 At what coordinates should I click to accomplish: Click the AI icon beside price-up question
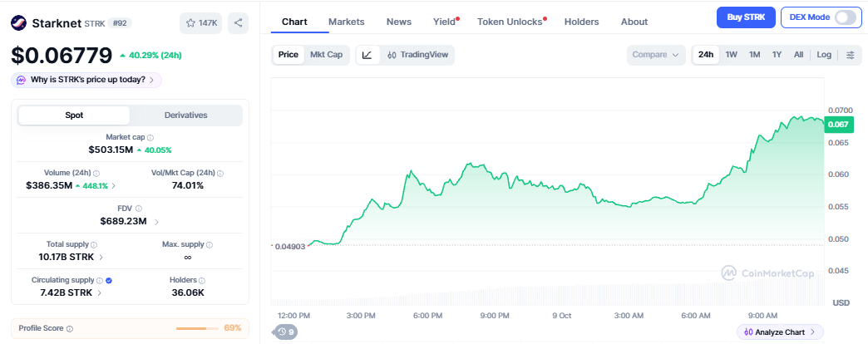coord(21,80)
